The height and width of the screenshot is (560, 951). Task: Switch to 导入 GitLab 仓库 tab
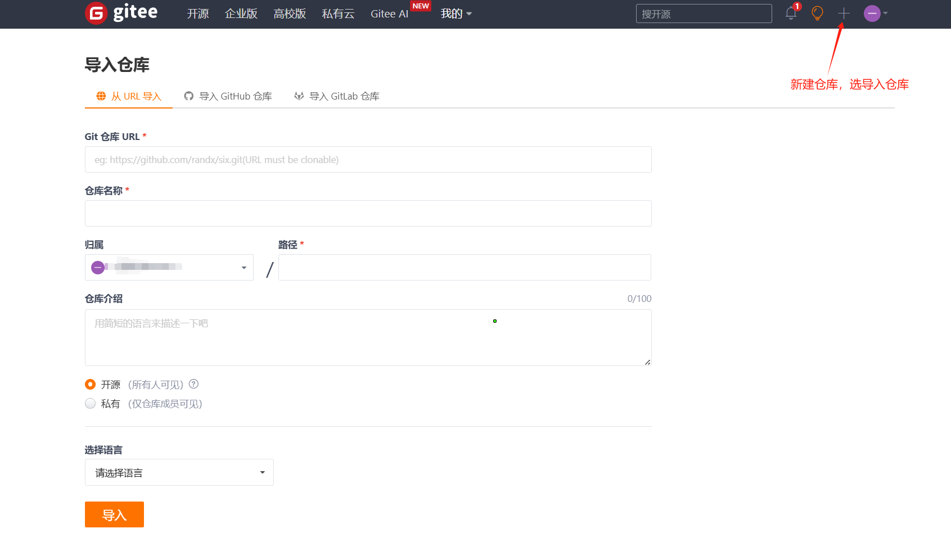pos(337,96)
